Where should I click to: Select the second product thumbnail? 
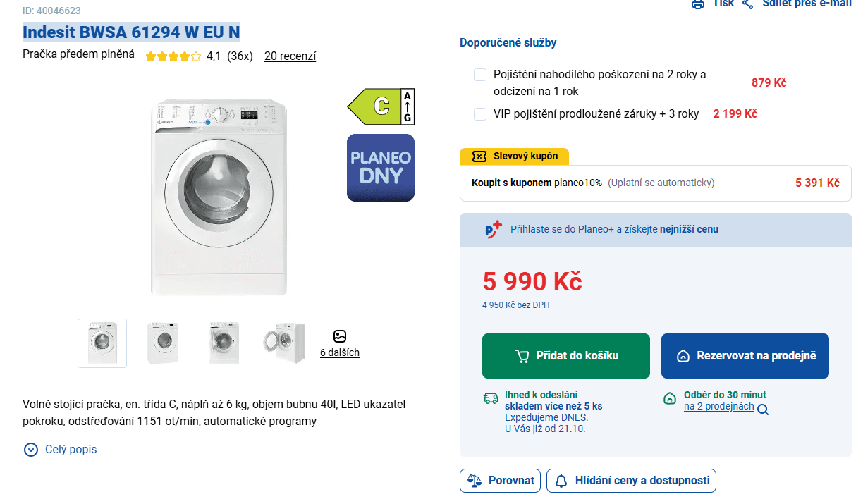point(164,343)
